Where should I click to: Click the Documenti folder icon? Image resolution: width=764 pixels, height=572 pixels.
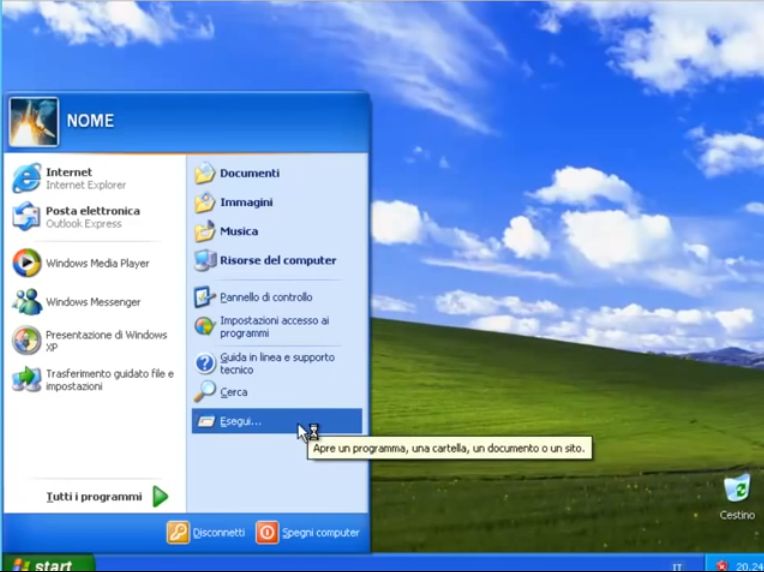[205, 173]
